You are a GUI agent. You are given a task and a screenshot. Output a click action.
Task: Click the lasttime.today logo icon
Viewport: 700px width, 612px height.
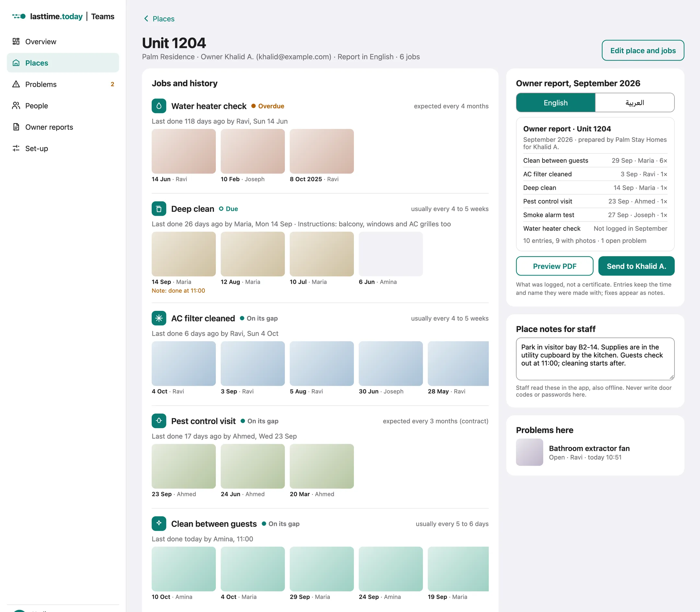[19, 17]
